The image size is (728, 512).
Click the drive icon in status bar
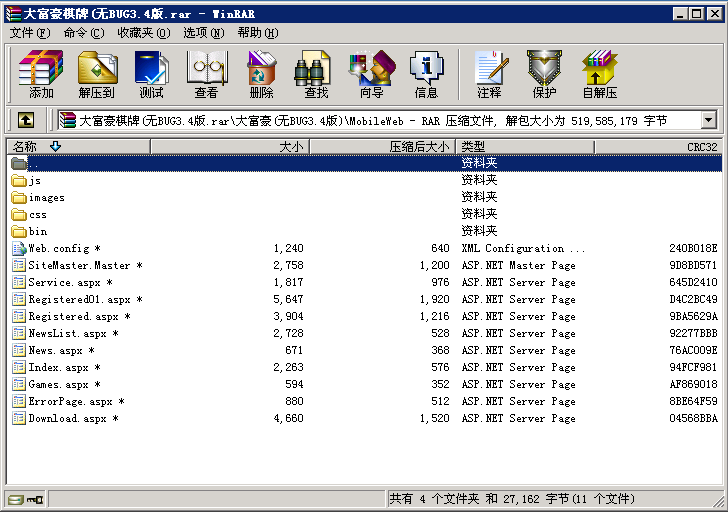point(16,499)
